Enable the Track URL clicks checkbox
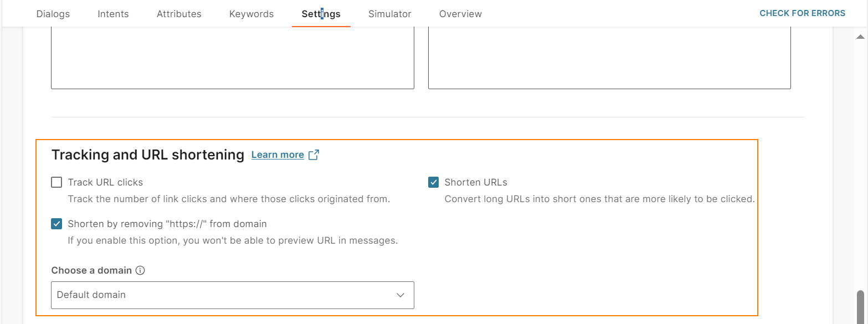The image size is (868, 324). [57, 182]
